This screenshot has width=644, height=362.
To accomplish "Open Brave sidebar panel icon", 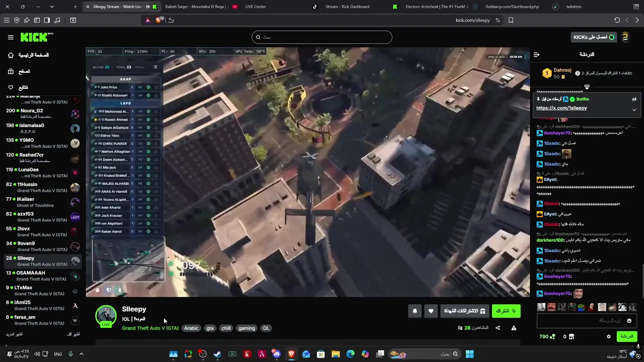I will (46, 20).
